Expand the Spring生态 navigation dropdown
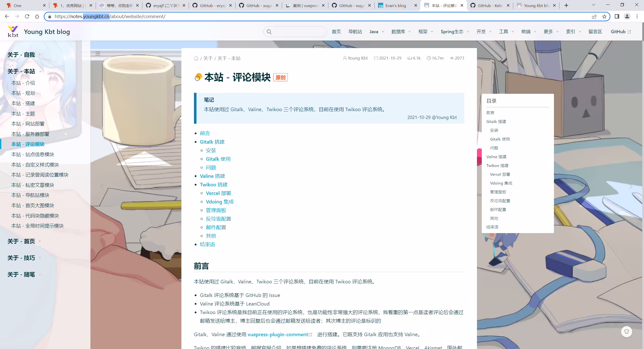 pos(455,32)
